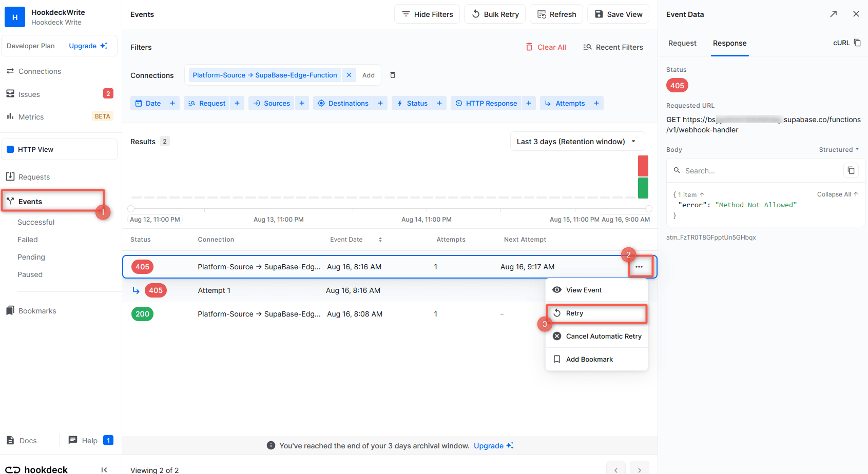Go to next results page arrow

(639, 469)
